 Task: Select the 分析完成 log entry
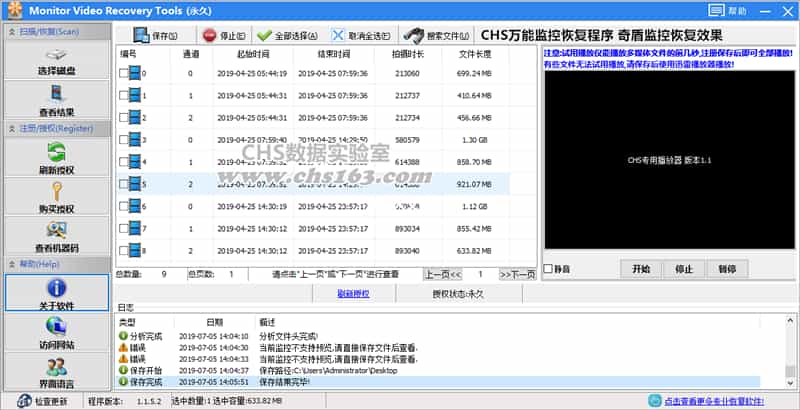[x=438, y=337]
